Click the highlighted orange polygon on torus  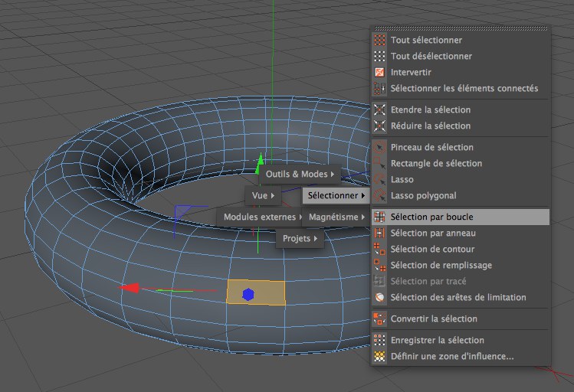click(268, 292)
